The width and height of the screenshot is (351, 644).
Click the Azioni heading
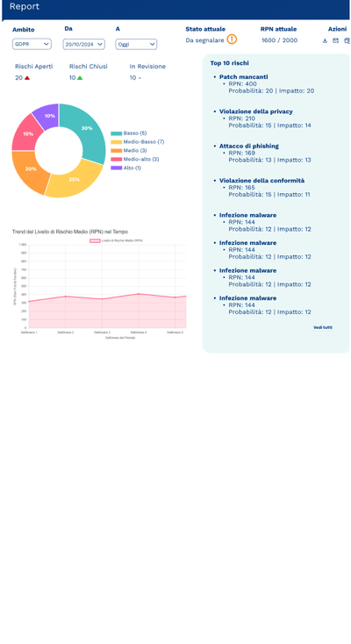[338, 29]
